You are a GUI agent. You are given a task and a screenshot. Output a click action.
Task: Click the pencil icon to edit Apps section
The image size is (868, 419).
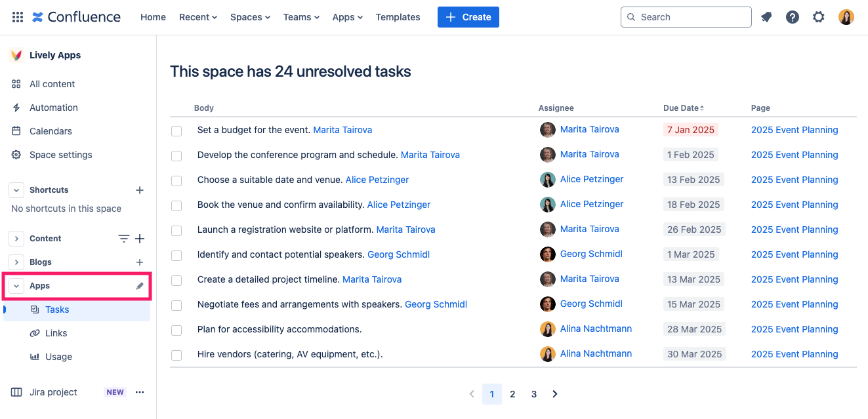click(139, 285)
